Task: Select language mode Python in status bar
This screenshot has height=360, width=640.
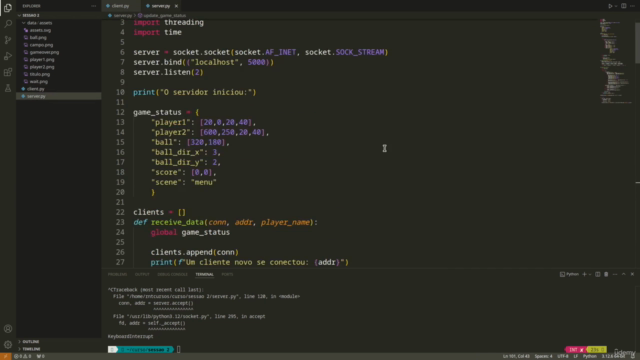Action: tap(589, 356)
